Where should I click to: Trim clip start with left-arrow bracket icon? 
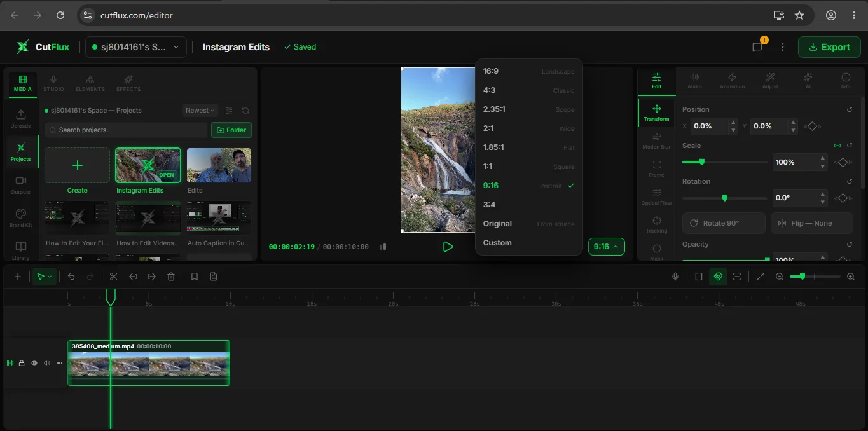point(133,277)
